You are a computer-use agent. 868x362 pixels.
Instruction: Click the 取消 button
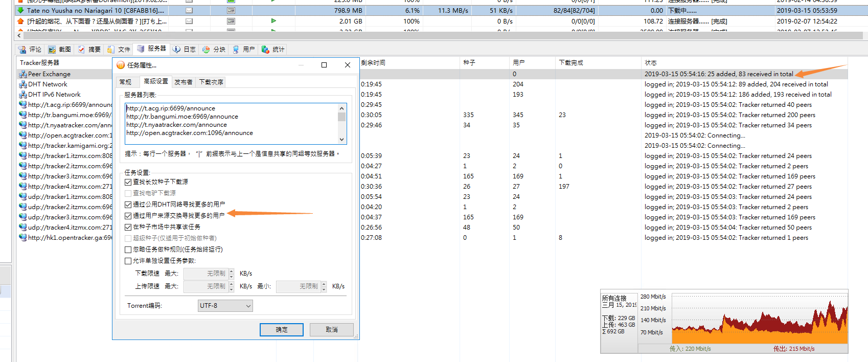(331, 330)
